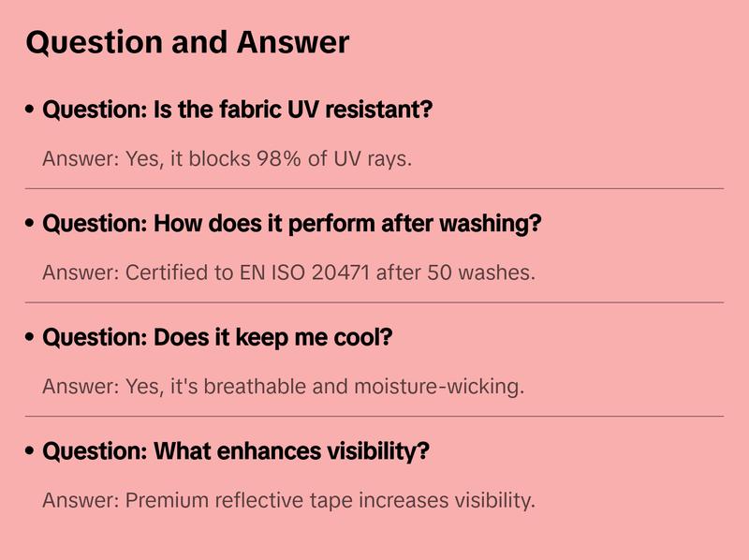Screen dimensions: 749x560
Task: Click the bullet beside the UV resistant question
Action: point(31,111)
